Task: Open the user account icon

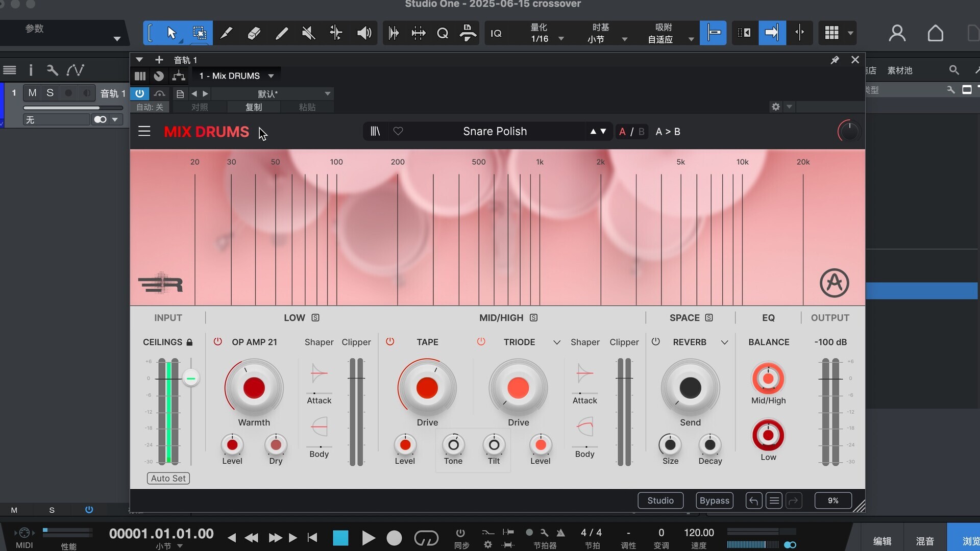Action: click(897, 33)
